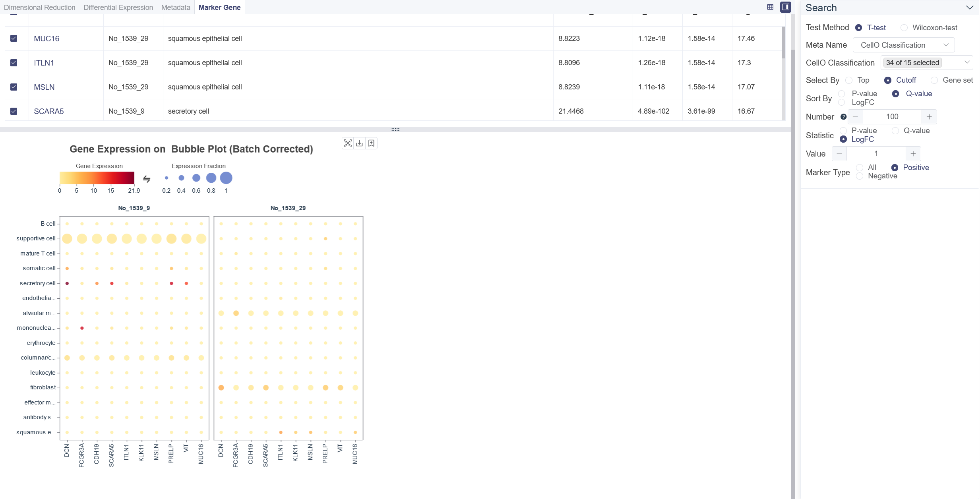The image size is (980, 499).
Task: Switch to table grid layout view
Action: (x=770, y=7)
